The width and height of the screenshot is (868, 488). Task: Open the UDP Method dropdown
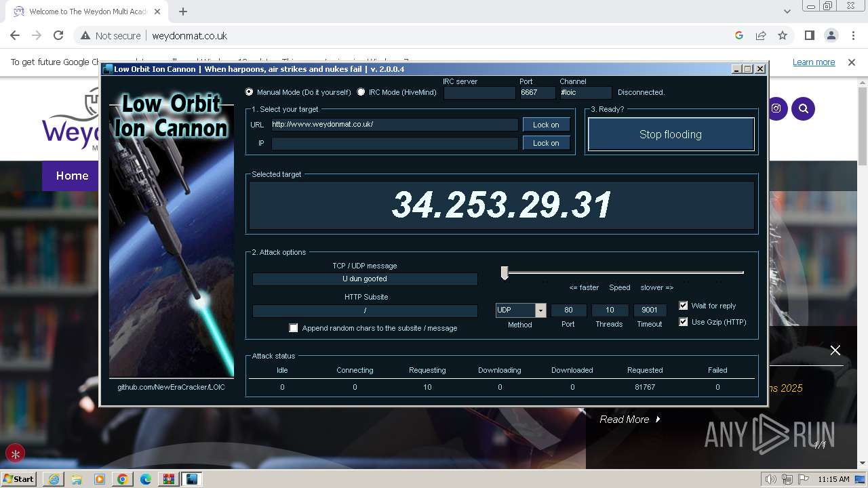pyautogui.click(x=540, y=310)
